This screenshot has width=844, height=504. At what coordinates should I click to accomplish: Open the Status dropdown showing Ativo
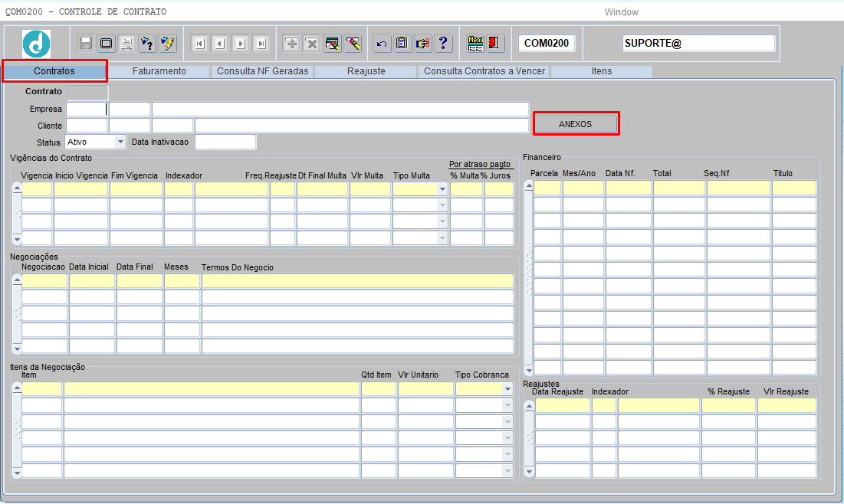click(121, 142)
